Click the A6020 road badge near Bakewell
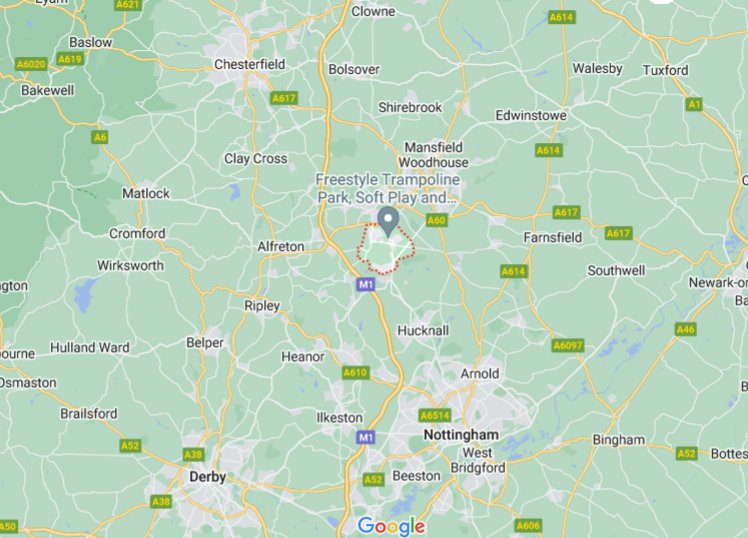The height and width of the screenshot is (538, 748). [31, 64]
